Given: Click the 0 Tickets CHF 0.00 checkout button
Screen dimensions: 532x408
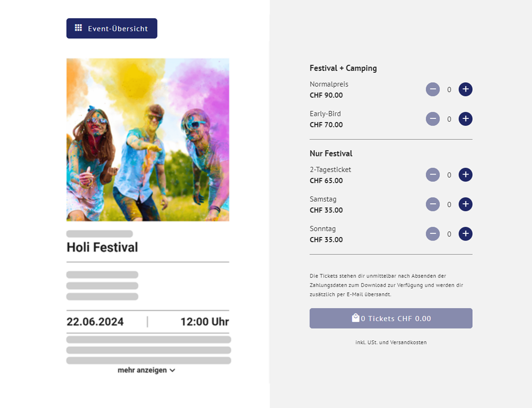Looking at the screenshot, I should click(x=391, y=319).
